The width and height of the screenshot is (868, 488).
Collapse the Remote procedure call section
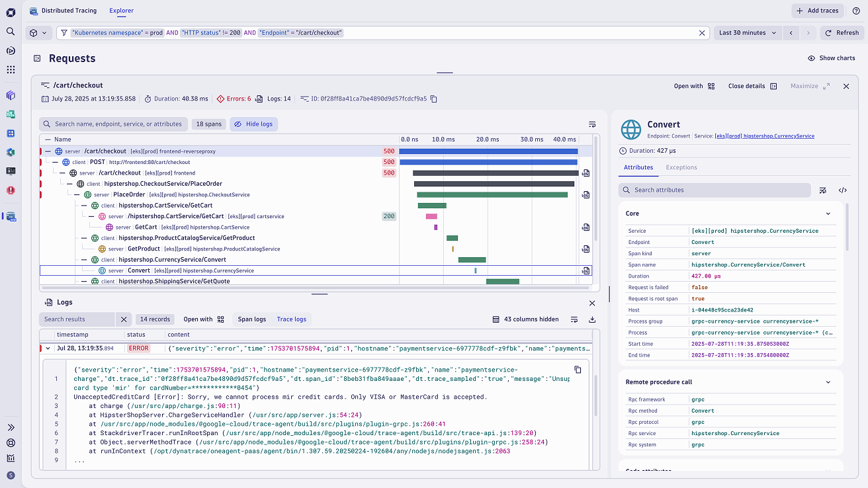click(828, 382)
